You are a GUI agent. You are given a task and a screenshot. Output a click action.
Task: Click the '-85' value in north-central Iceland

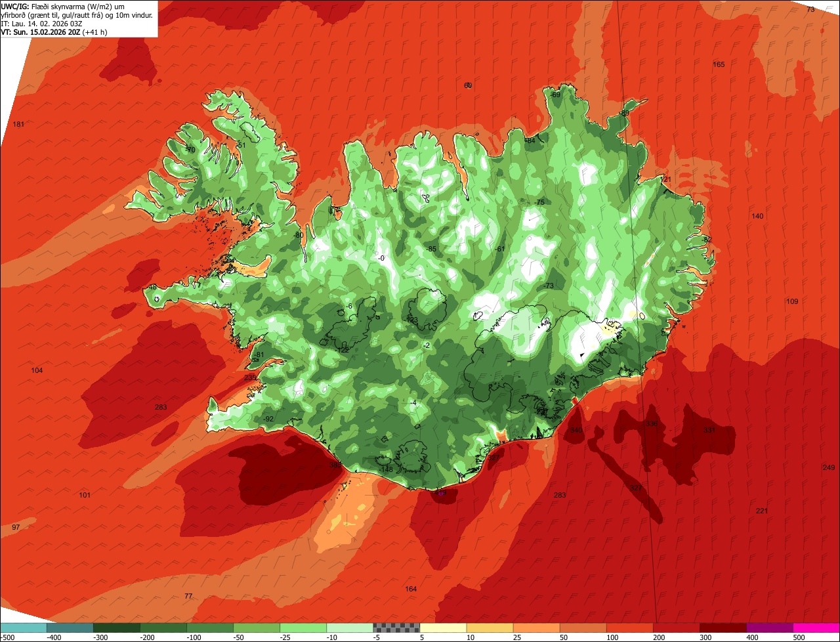[x=431, y=249]
